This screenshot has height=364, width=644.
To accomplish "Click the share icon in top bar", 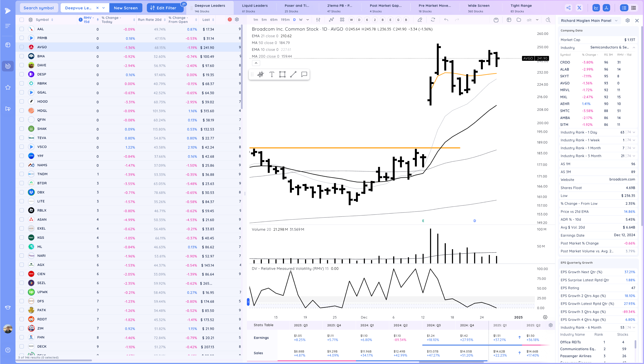I will 568,8.
